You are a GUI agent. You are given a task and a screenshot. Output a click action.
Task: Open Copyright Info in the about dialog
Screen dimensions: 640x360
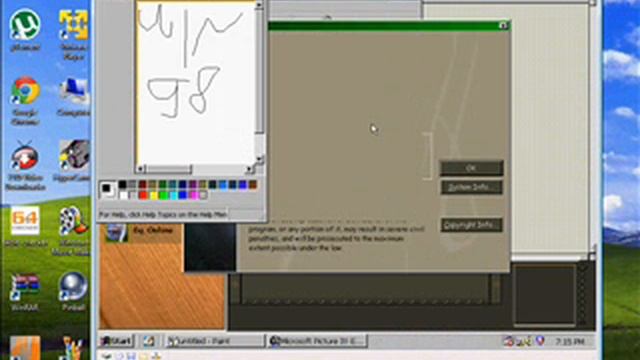click(x=471, y=225)
